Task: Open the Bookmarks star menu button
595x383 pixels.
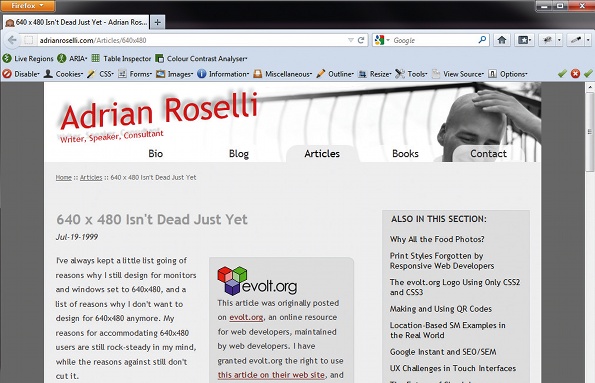Action: (524, 40)
